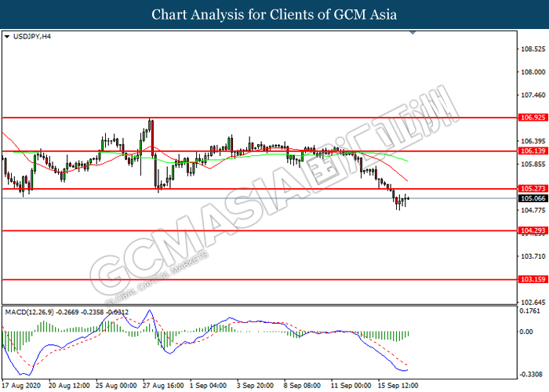Click the 1 Sep 04:00 time label

(x=209, y=386)
